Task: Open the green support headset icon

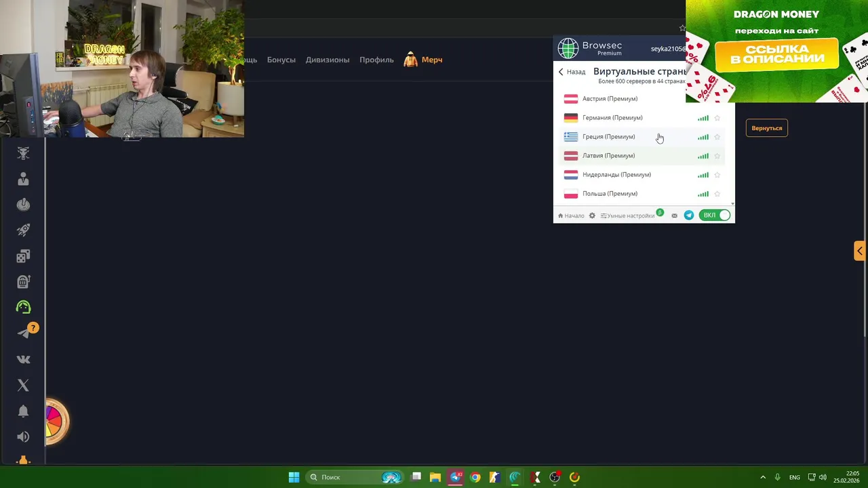Action: (x=23, y=307)
